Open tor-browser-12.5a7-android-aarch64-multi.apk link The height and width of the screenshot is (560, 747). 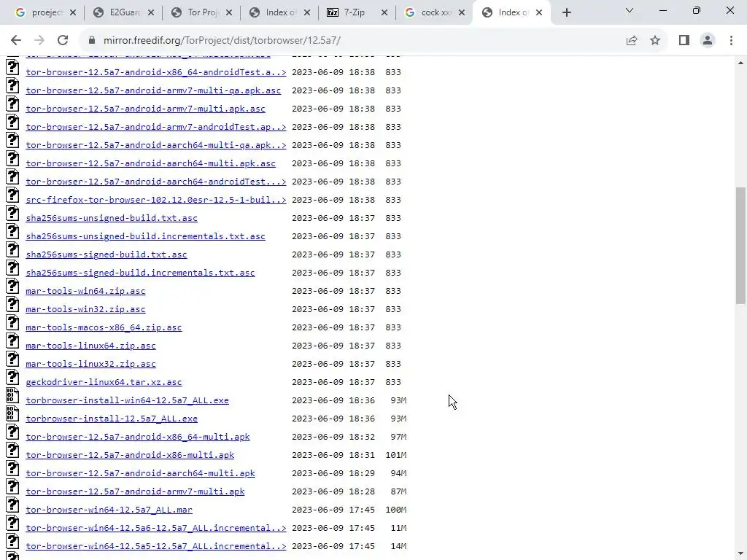pos(140,473)
